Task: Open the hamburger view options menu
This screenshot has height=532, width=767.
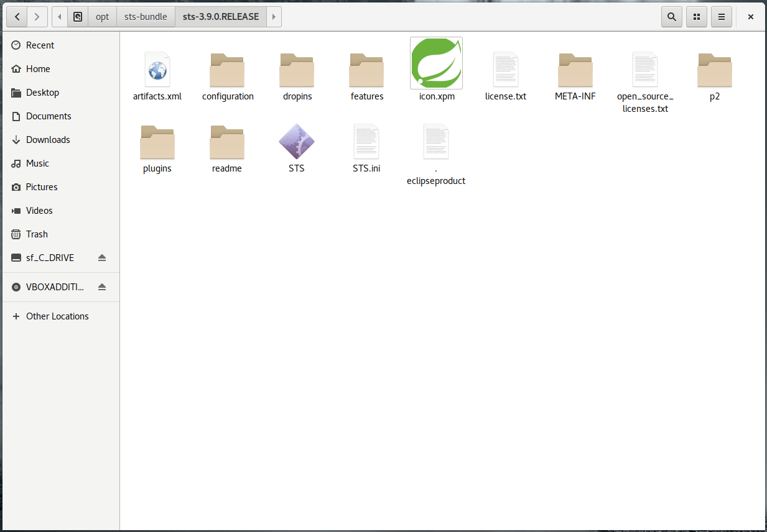Action: pos(721,17)
